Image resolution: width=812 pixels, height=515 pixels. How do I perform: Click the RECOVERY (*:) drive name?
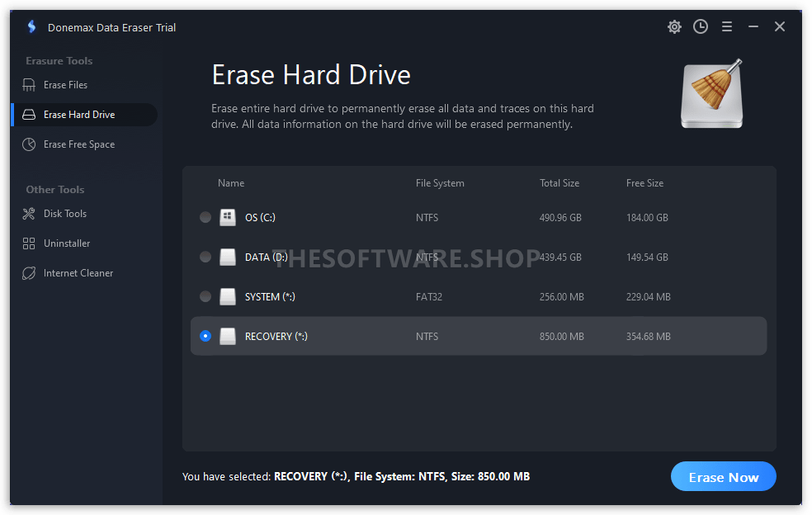click(x=276, y=337)
